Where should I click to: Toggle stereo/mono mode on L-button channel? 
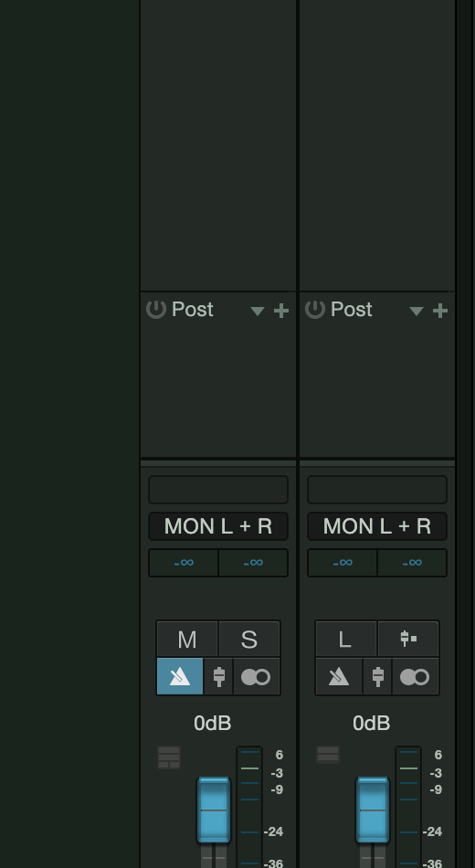pos(416,676)
